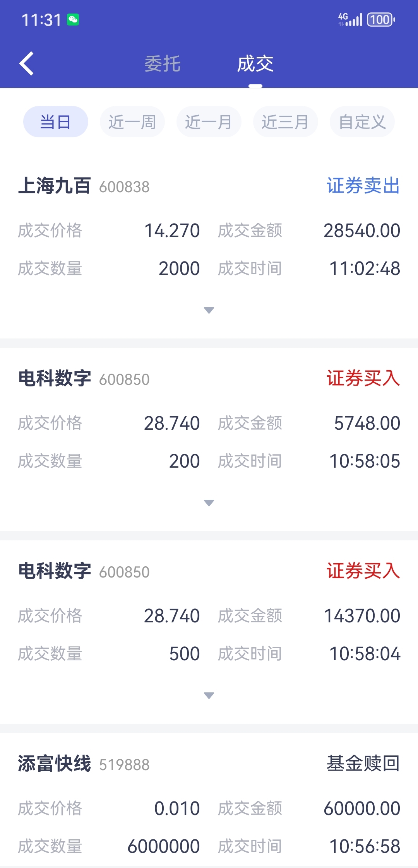Tap the 基金赎回 label
418x868 pixels.
[363, 764]
